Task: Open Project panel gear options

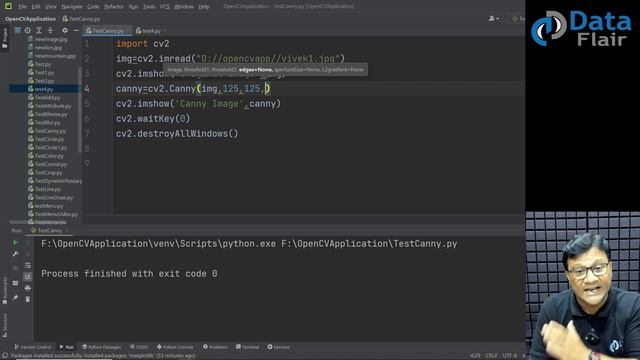Action: tap(64, 30)
